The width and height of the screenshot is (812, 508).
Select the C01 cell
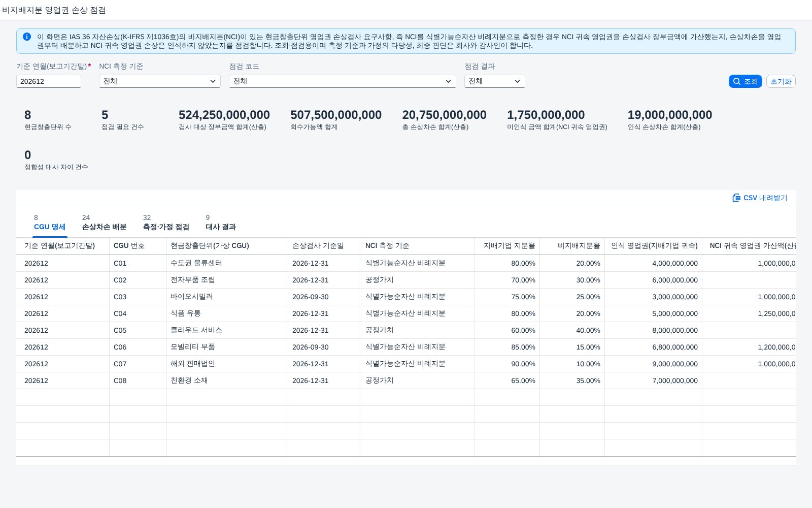(138, 263)
